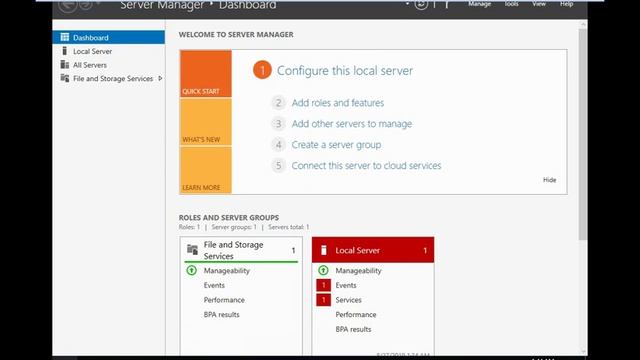Click the All Servers sidebar icon
Image resolution: width=640 pixels, height=360 pixels.
(x=64, y=64)
